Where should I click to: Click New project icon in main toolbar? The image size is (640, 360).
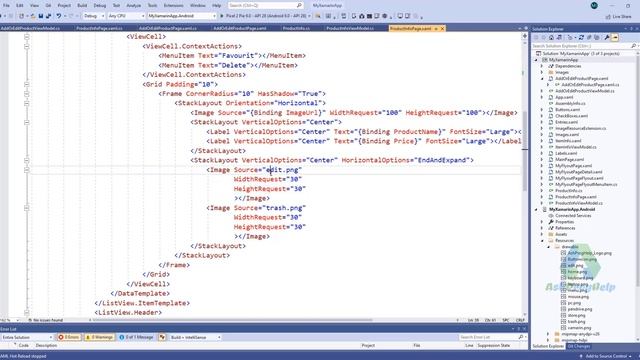(x=22, y=16)
